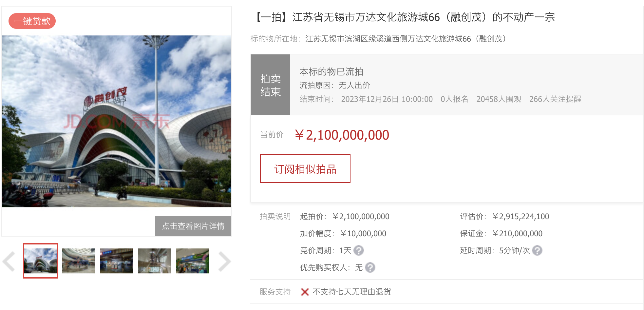Select the second mall interior thumbnail

[x=79, y=261]
